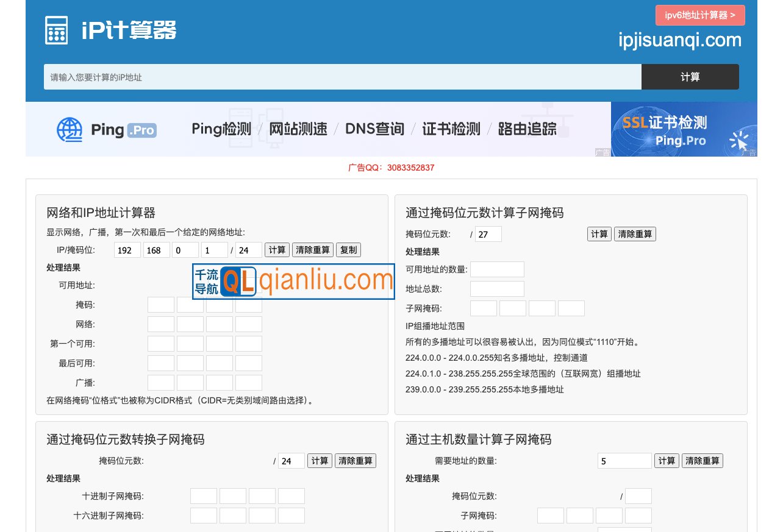Click the mask bits field containing 27

[488, 233]
